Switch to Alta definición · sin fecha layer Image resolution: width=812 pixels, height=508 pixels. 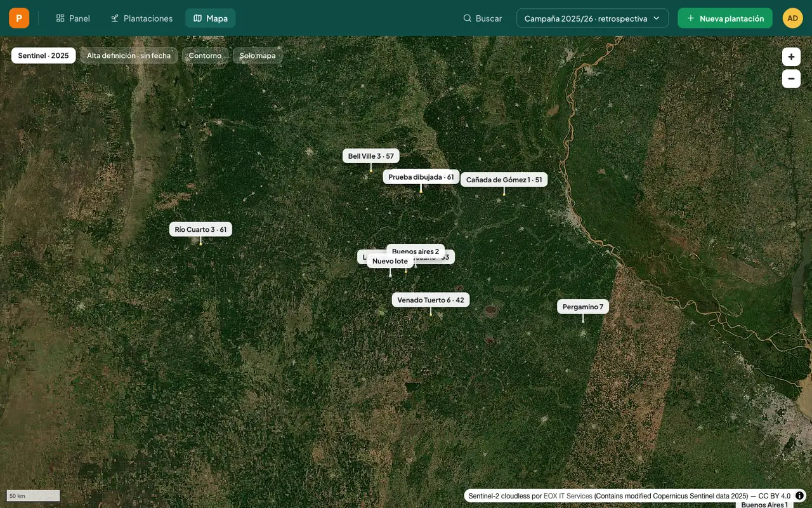click(129, 55)
